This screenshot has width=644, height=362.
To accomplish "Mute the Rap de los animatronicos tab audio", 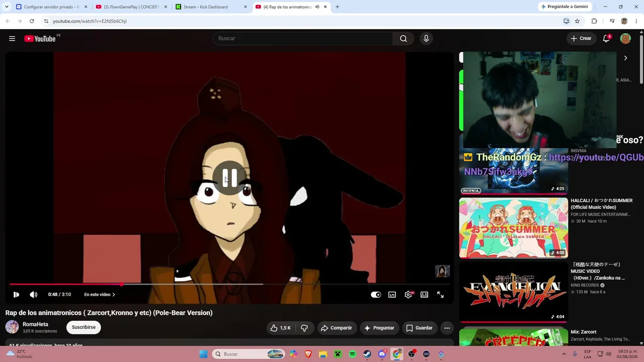I will (x=317, y=7).
